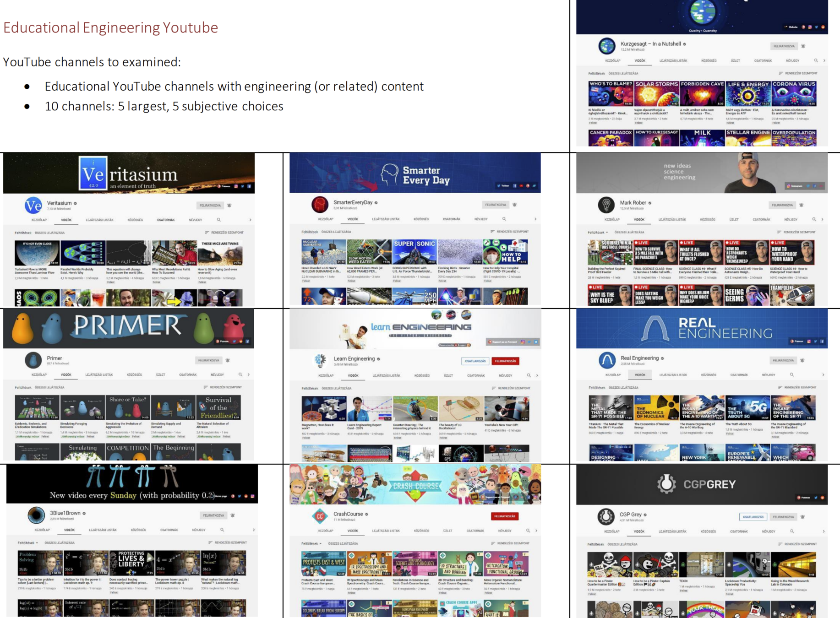Select the VIDEÓK tab on Veritasium
This screenshot has width=840, height=618.
(66, 220)
